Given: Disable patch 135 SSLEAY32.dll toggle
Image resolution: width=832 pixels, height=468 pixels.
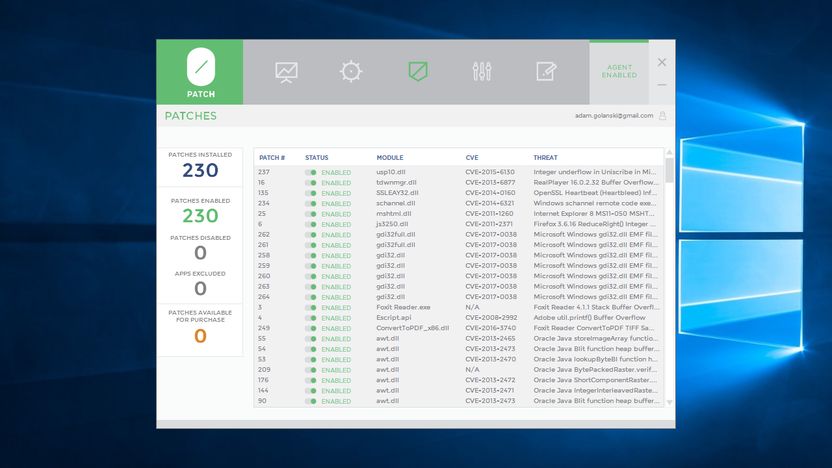Looking at the screenshot, I should pyautogui.click(x=311, y=193).
